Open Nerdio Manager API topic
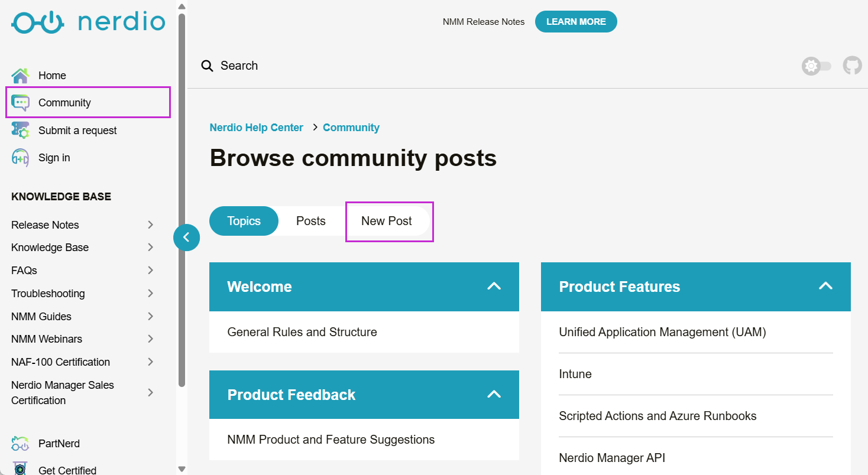This screenshot has width=868, height=475. (612, 458)
